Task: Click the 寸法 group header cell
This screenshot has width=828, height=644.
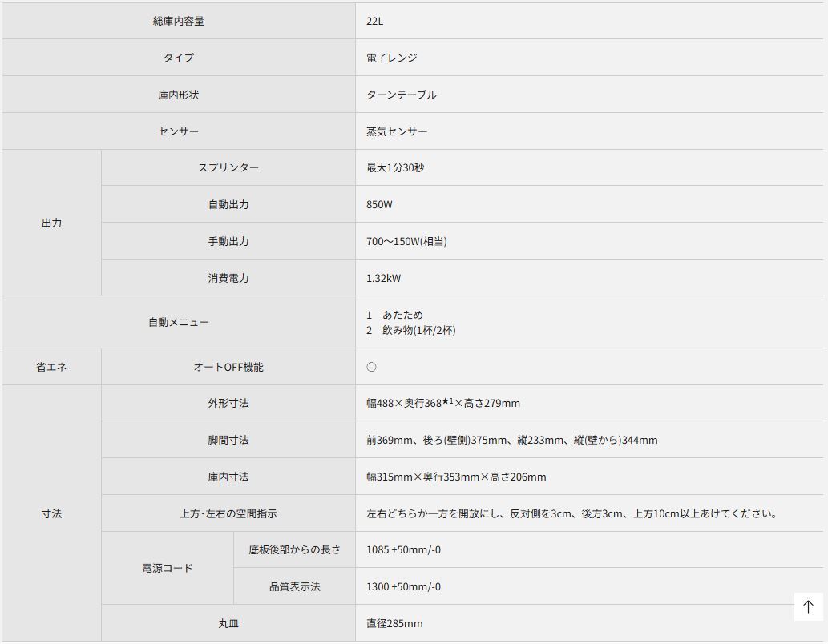Action: coord(52,513)
